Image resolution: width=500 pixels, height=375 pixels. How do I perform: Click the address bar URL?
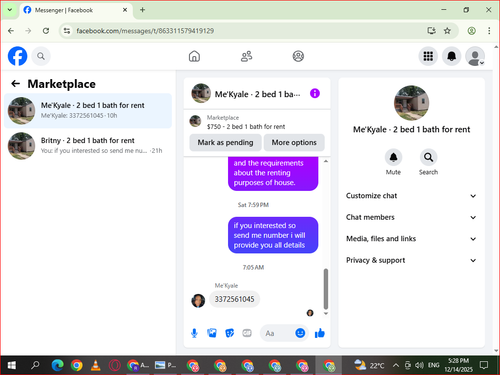145,31
